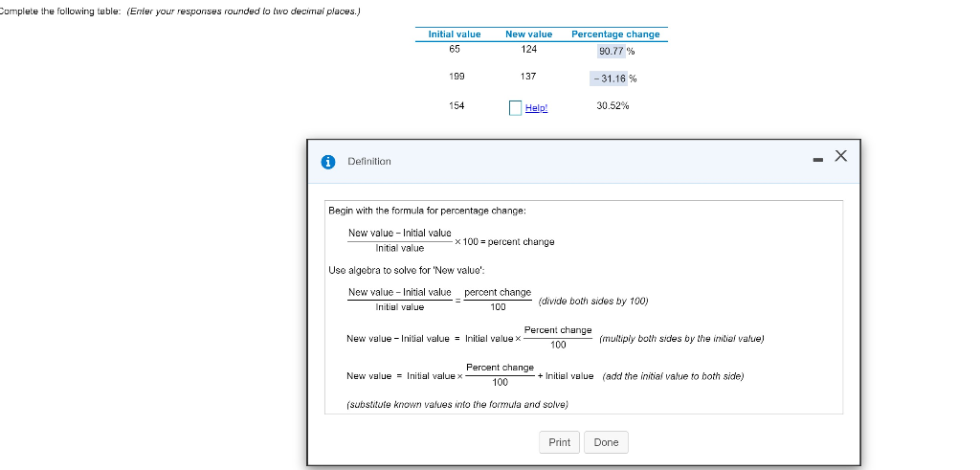The width and height of the screenshot is (980, 470).
Task: Click the new value 124 cell
Action: coord(528,50)
